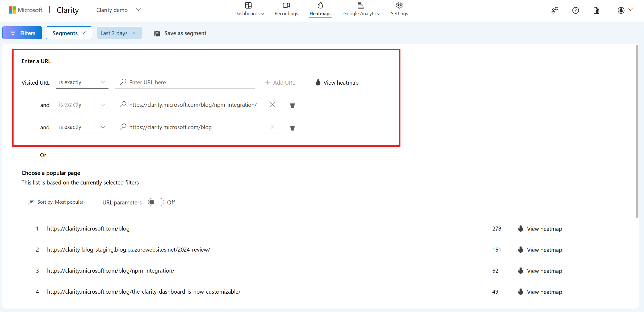Click Save as segment button
The height and width of the screenshot is (312, 644).
coord(181,33)
